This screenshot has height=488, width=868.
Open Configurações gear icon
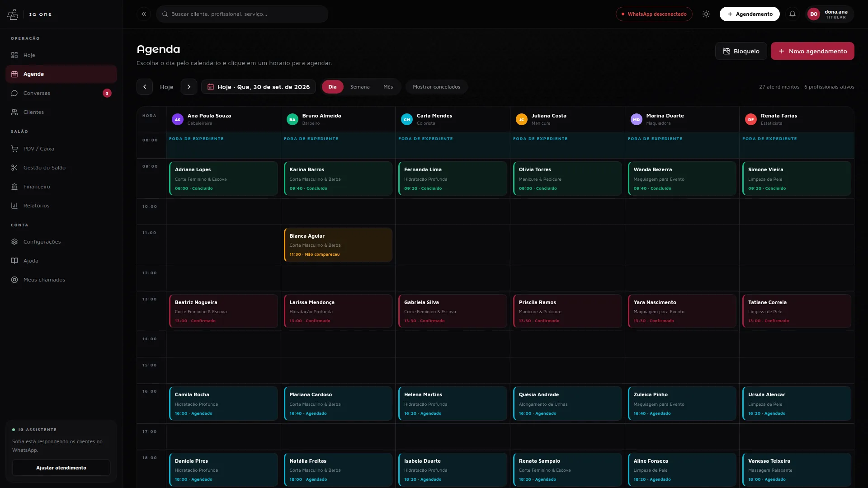14,242
